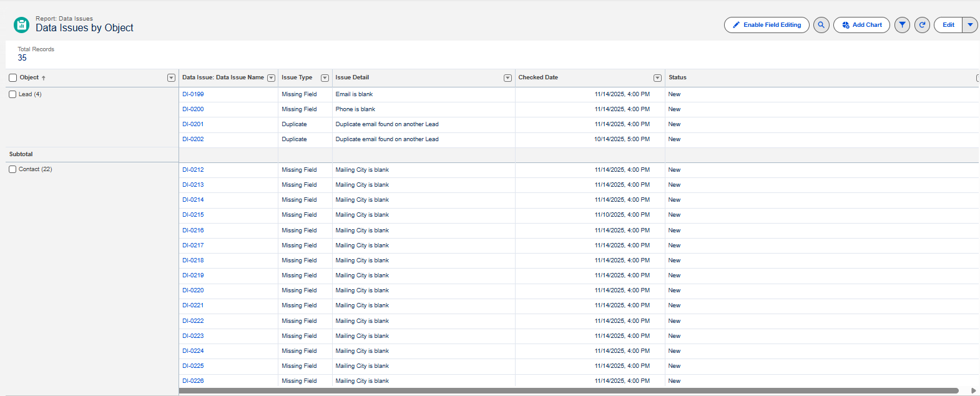Click the Add Chart button
Screen dimensions: 980x396
861,25
